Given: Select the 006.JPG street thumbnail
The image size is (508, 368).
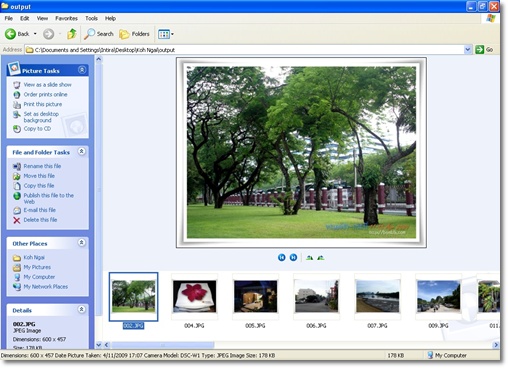Looking at the screenshot, I should (x=316, y=296).
